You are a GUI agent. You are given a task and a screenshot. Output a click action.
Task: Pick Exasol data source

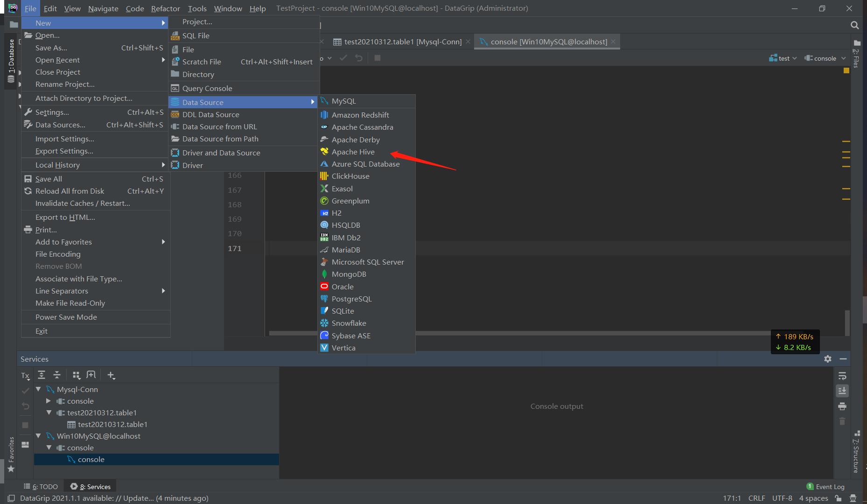(366, 189)
